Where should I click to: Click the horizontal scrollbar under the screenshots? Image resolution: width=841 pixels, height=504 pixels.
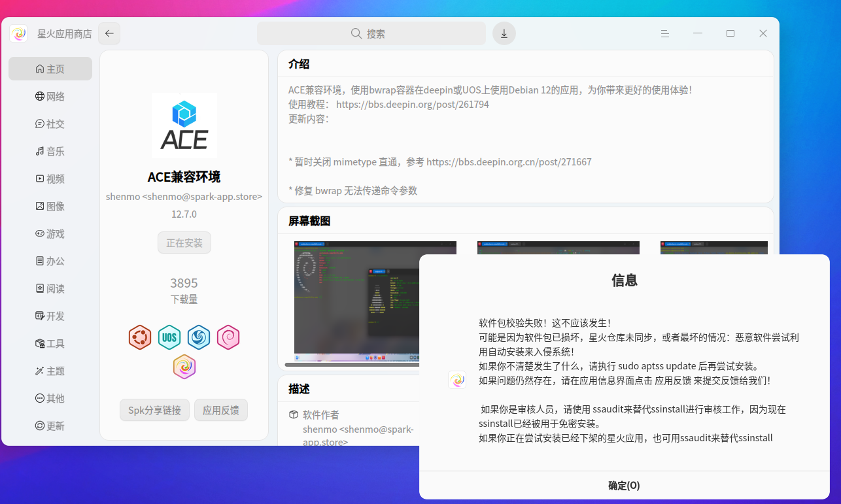352,365
